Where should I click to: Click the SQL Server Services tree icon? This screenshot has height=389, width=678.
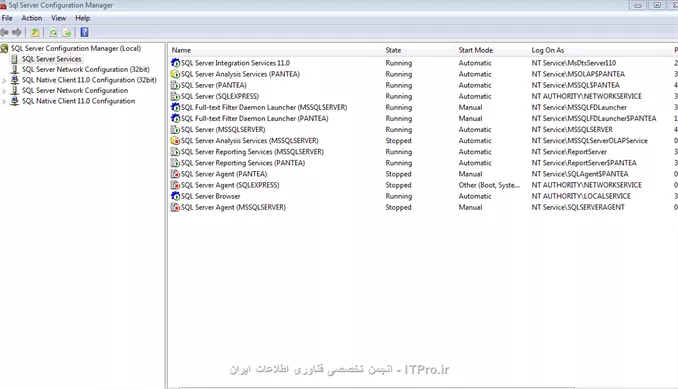(14, 59)
